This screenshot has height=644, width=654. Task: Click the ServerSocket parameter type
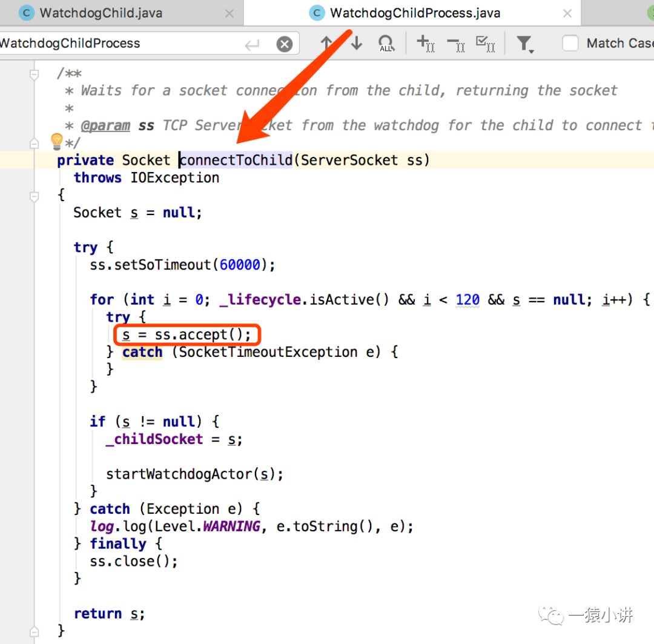(349, 161)
